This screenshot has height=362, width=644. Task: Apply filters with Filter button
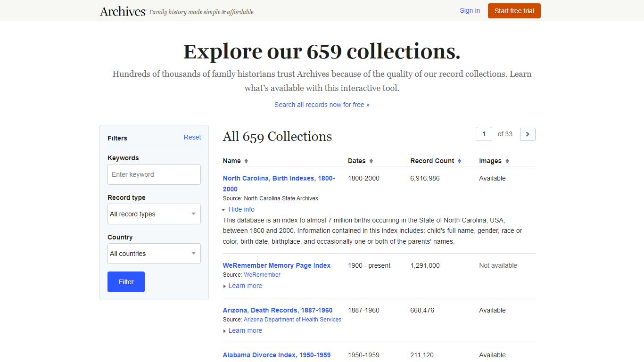coord(126,282)
